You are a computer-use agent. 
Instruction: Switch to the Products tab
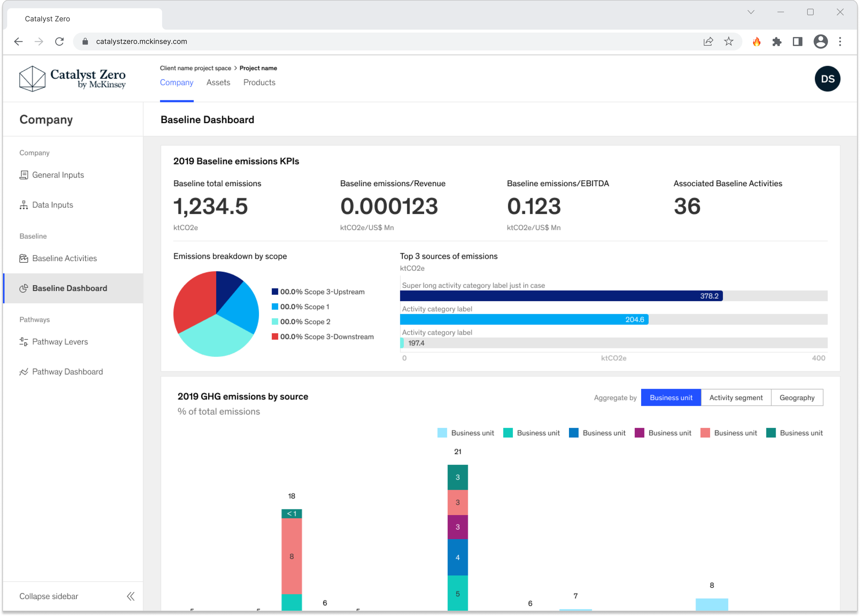259,82
